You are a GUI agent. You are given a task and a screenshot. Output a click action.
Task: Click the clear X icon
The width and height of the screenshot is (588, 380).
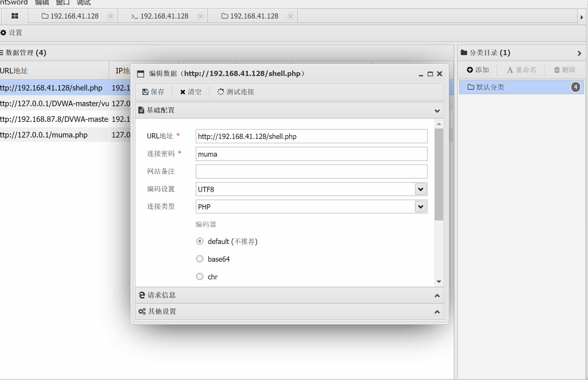coord(183,92)
